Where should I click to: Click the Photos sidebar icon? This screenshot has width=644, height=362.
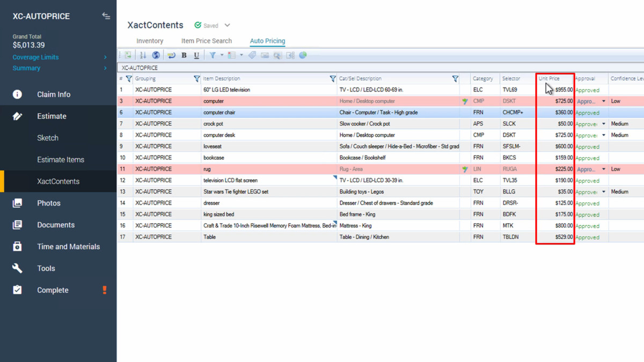17,203
